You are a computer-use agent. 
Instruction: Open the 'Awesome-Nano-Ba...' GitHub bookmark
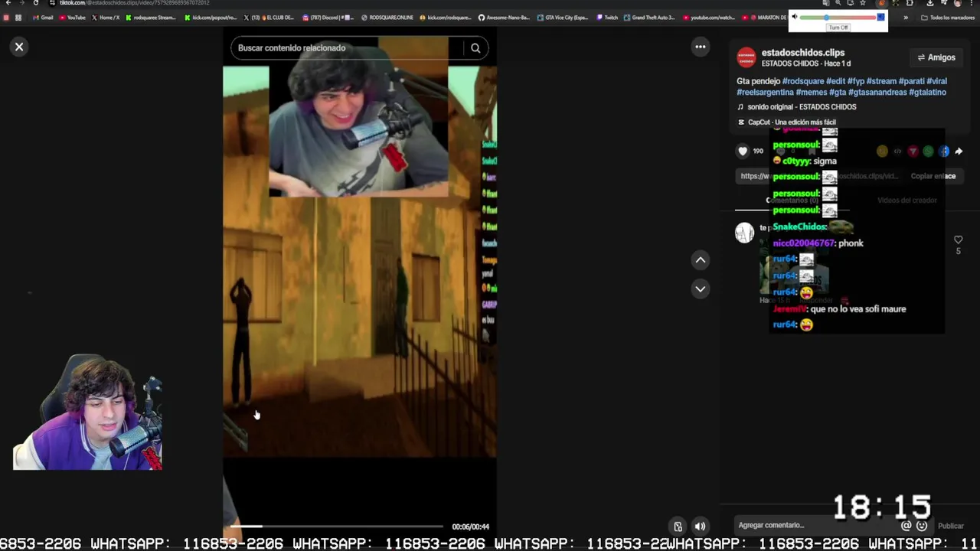504,18
